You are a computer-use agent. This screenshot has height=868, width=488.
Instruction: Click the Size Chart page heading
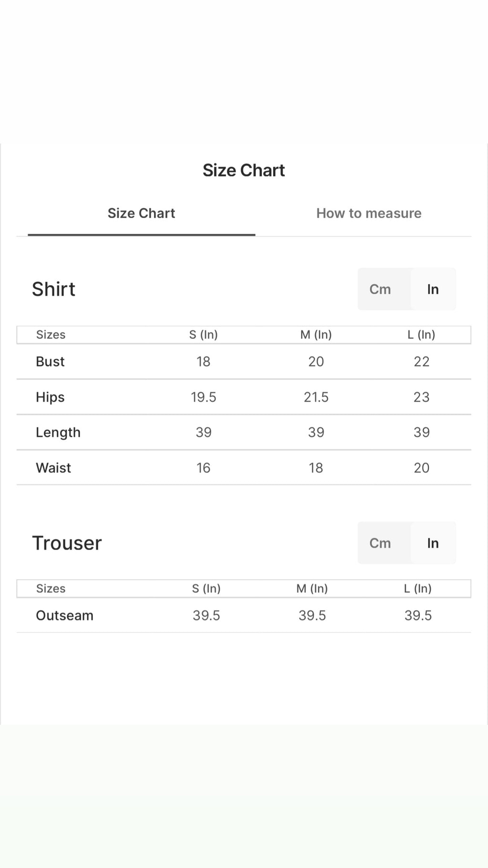point(244,170)
